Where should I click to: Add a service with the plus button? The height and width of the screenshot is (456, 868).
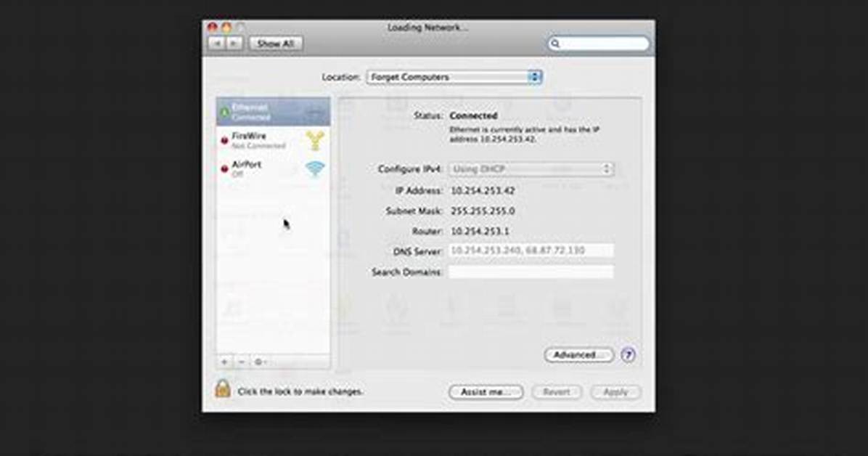tap(225, 362)
